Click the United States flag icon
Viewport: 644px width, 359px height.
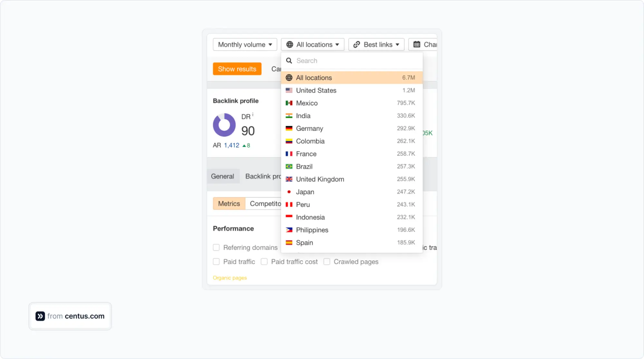(289, 90)
